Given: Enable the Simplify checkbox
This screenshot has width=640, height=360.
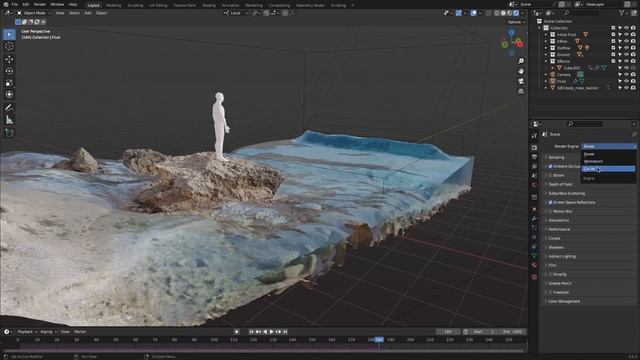Looking at the screenshot, I should coord(550,274).
